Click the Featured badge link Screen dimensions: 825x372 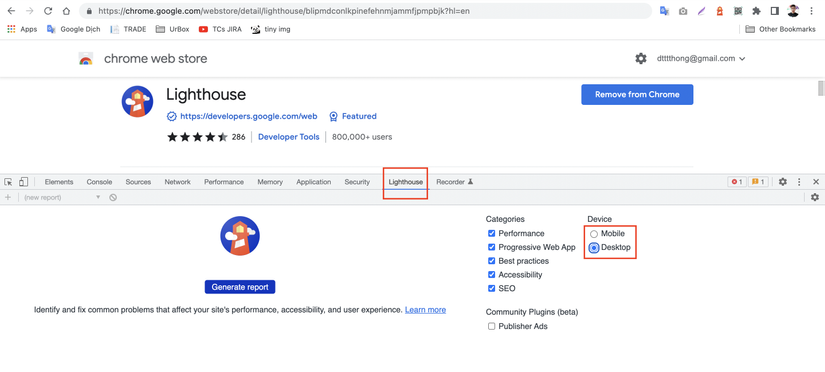click(353, 116)
